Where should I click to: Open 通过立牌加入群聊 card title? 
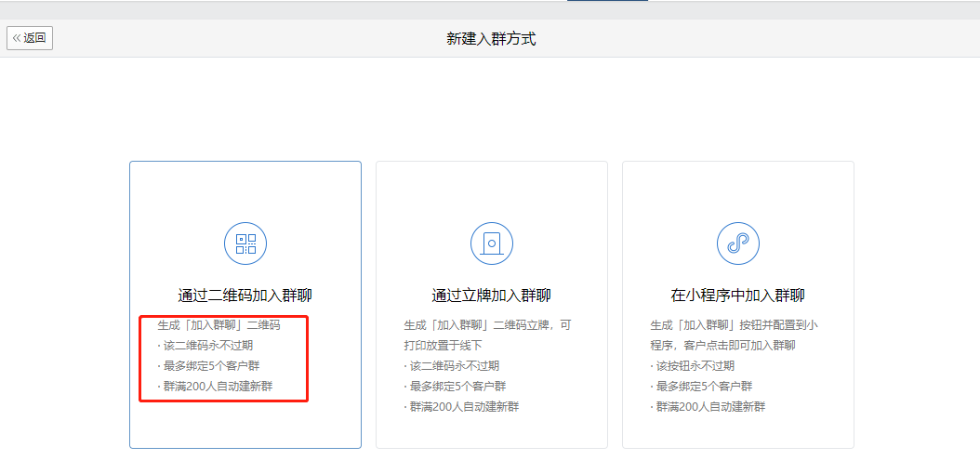pos(492,296)
